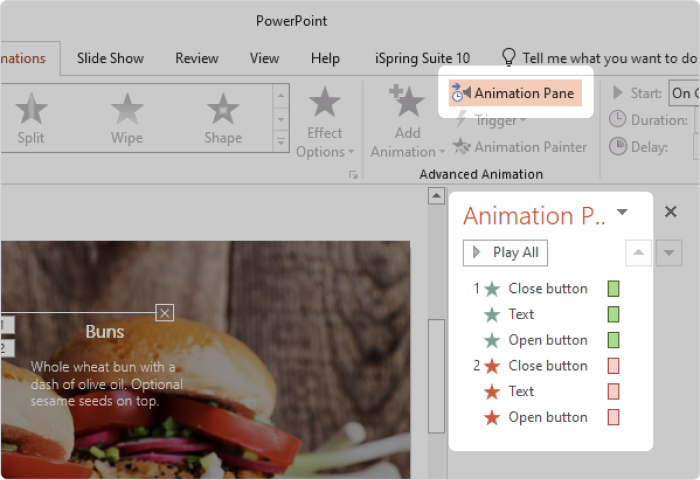The height and width of the screenshot is (480, 700).
Task: Click the red star of second Close button
Action: pos(492,366)
